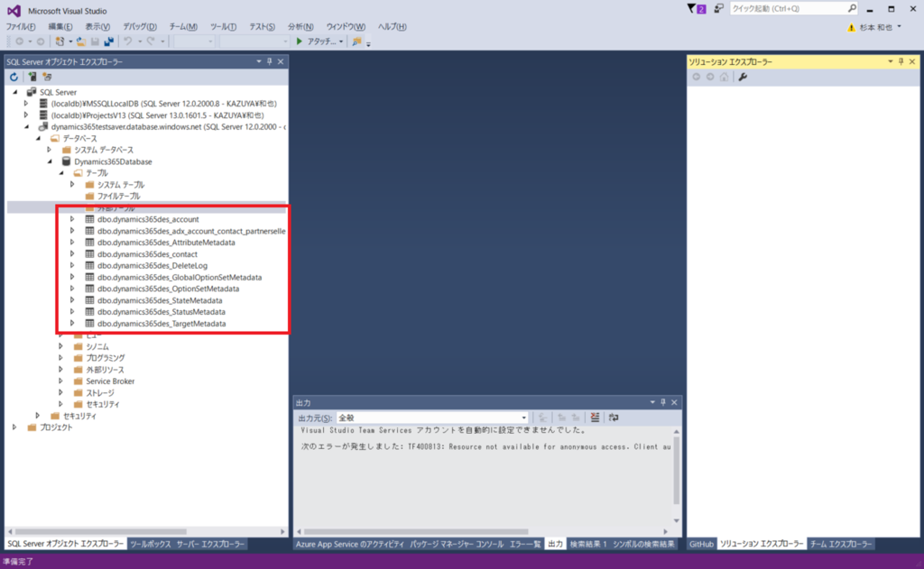This screenshot has width=924, height=569.
Task: Pin the SQL Server Object Explorer panel
Action: 270,61
